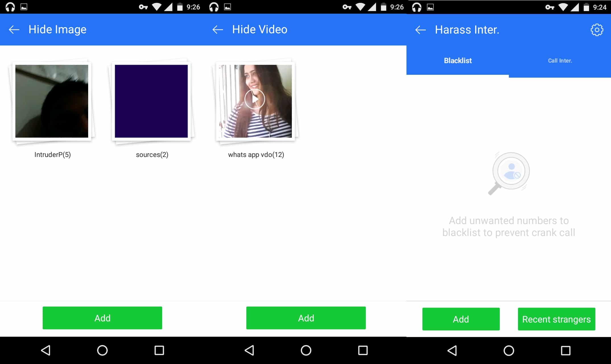The height and width of the screenshot is (364, 611).
Task: Click Add button in Harass Inter.
Action: [x=460, y=319]
